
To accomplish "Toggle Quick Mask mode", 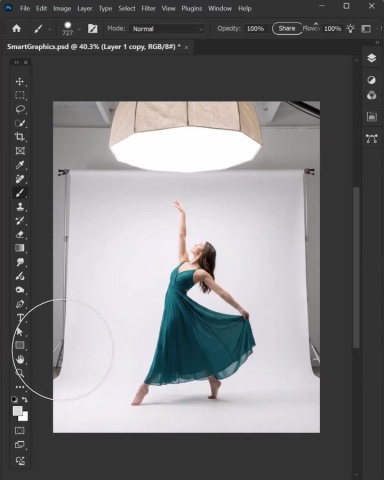I will 20,431.
